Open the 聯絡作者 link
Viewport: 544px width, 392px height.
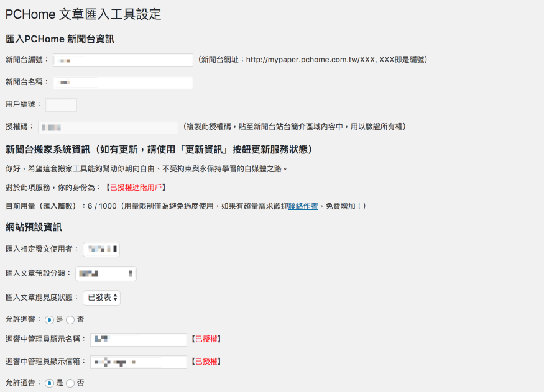(303, 206)
